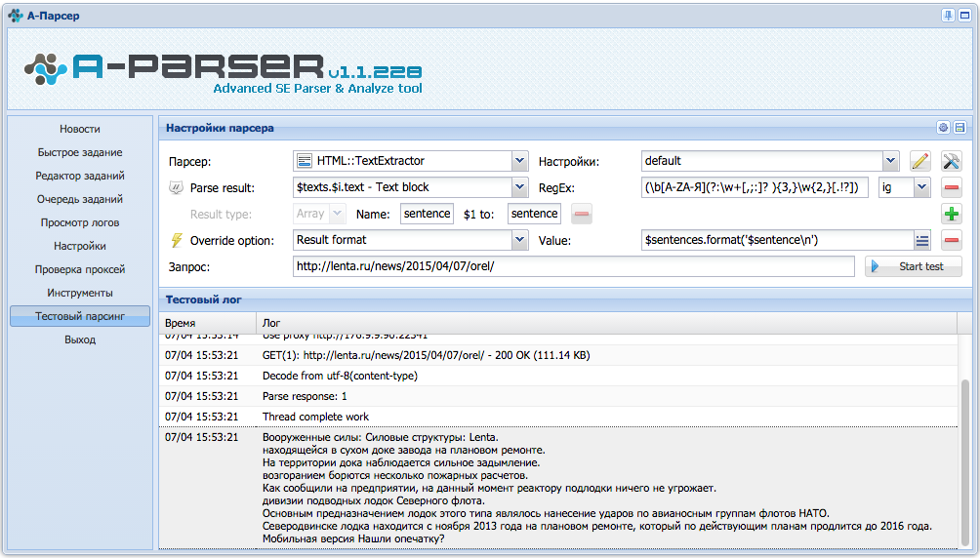980x558 pixels.
Task: Click the Запрос URL input field
Action: [574, 266]
